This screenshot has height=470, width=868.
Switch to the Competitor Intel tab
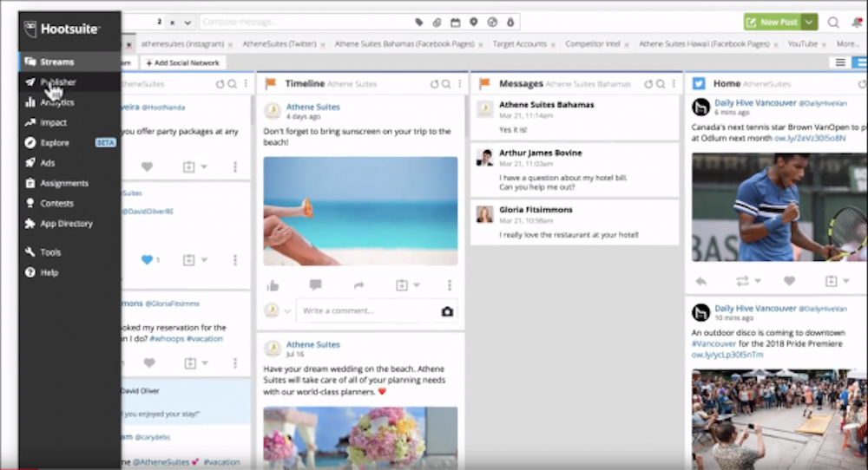(x=592, y=43)
